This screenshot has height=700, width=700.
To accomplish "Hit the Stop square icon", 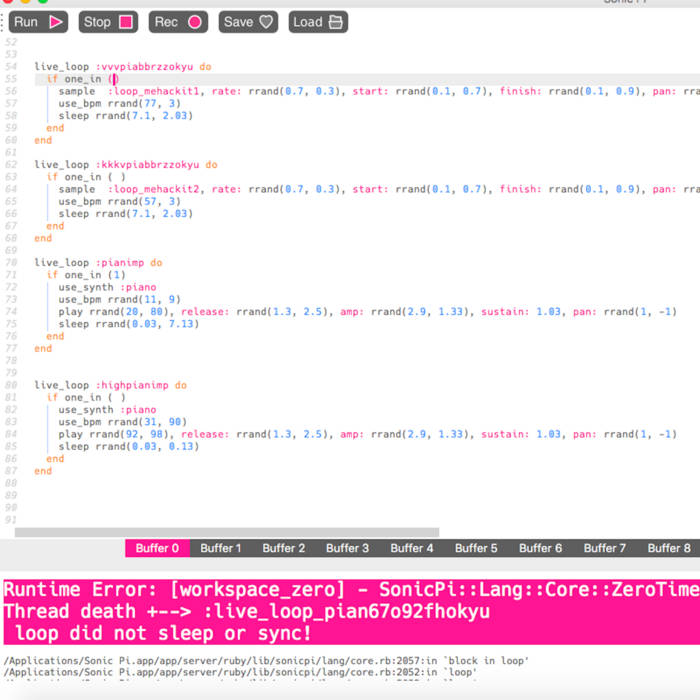I will click(125, 22).
